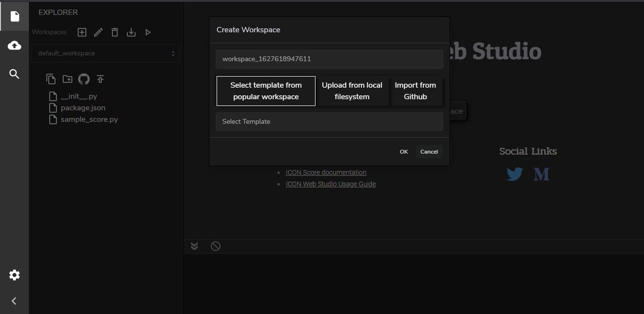
Task: Click the EXPLORER panel title
Action: pyautogui.click(x=58, y=12)
